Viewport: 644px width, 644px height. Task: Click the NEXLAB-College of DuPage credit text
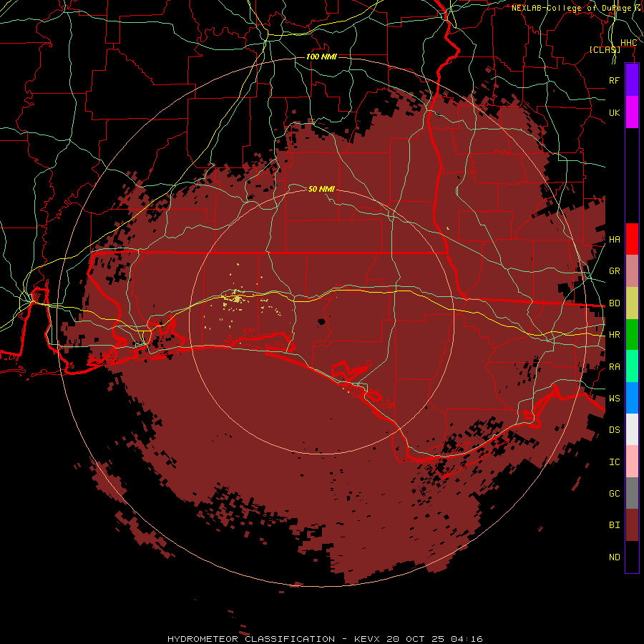[x=571, y=8]
